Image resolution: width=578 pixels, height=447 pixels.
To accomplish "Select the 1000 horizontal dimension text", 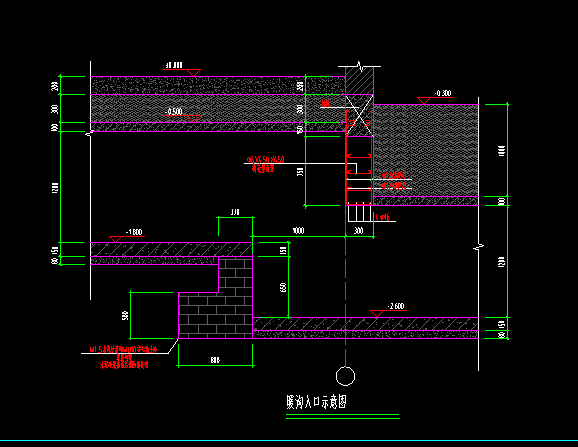I will pyautogui.click(x=298, y=231).
